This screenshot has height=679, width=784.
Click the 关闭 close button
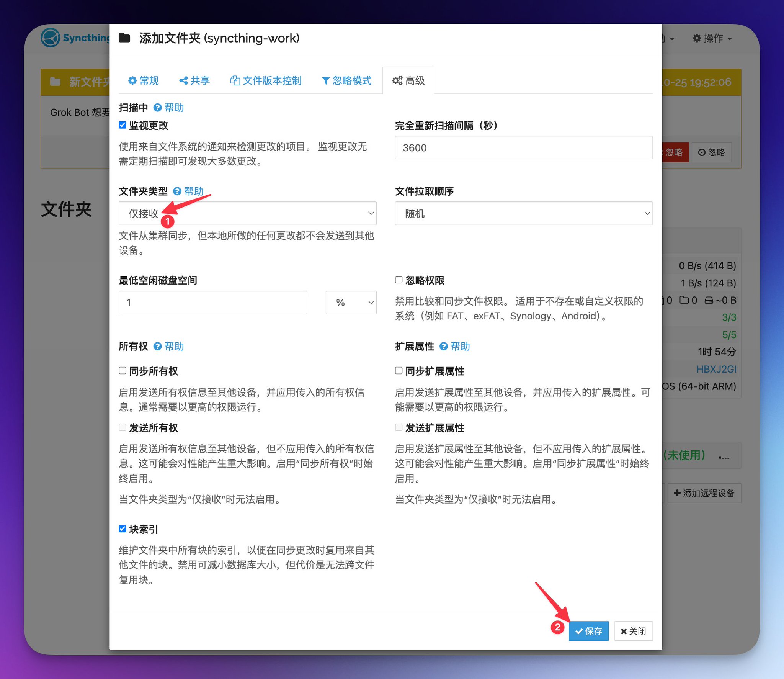(634, 631)
